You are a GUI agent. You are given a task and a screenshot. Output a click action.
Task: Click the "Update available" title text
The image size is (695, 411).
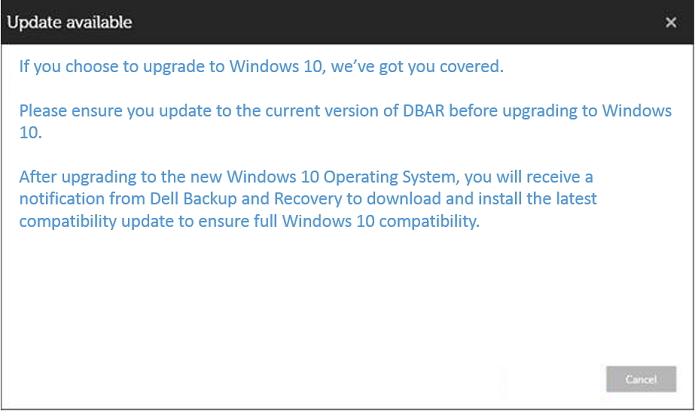tap(70, 22)
